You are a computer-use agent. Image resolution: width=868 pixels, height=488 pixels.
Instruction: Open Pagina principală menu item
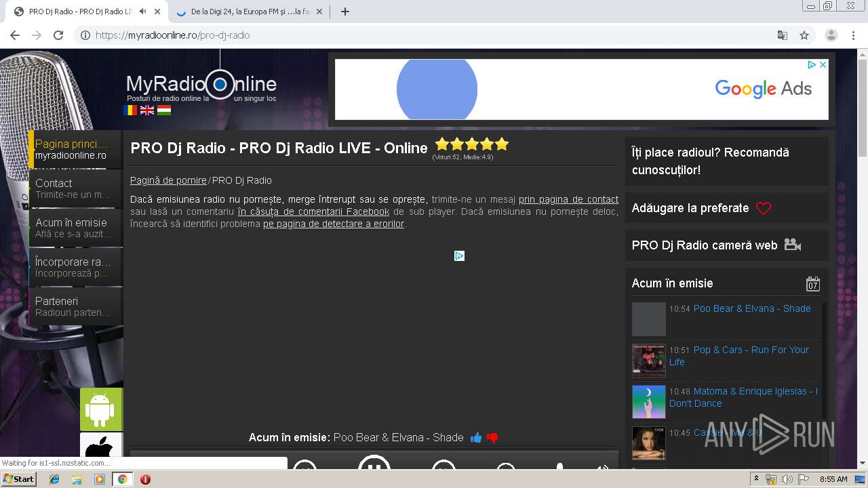pyautogui.click(x=76, y=149)
